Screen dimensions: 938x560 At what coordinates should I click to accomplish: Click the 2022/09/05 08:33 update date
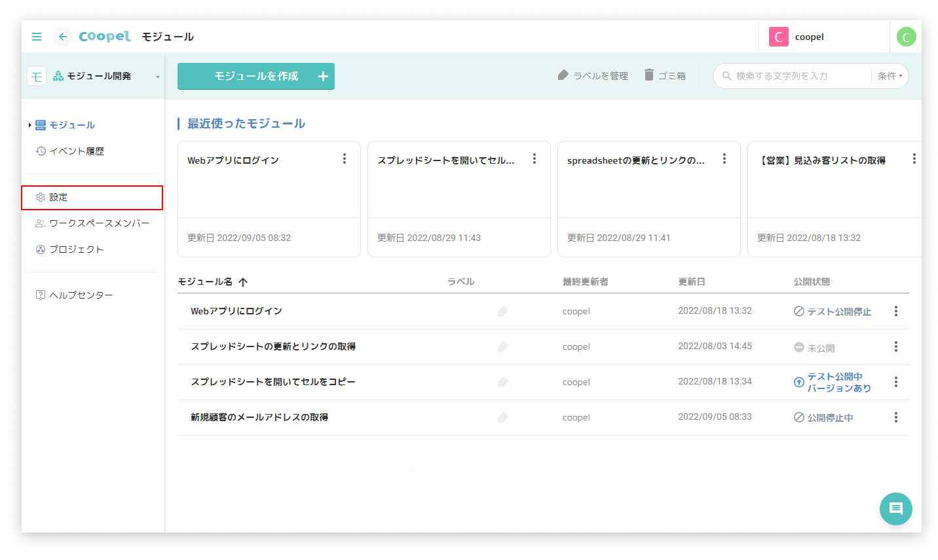715,417
